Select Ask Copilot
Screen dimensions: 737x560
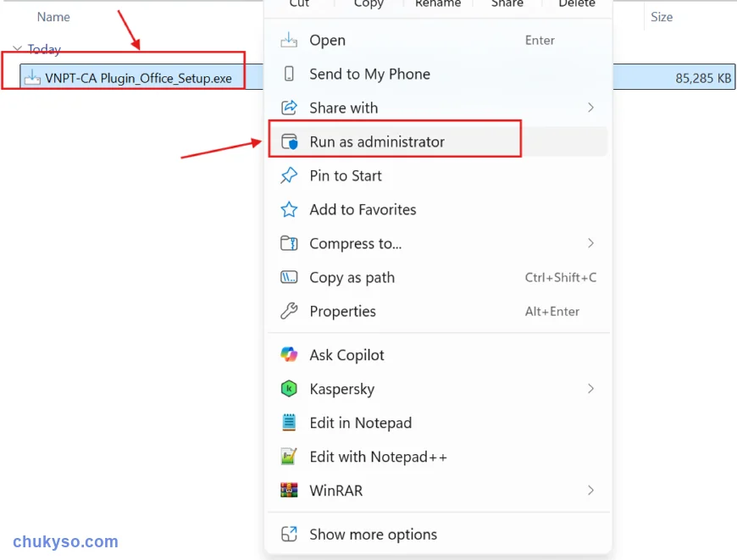pyautogui.click(x=438, y=354)
